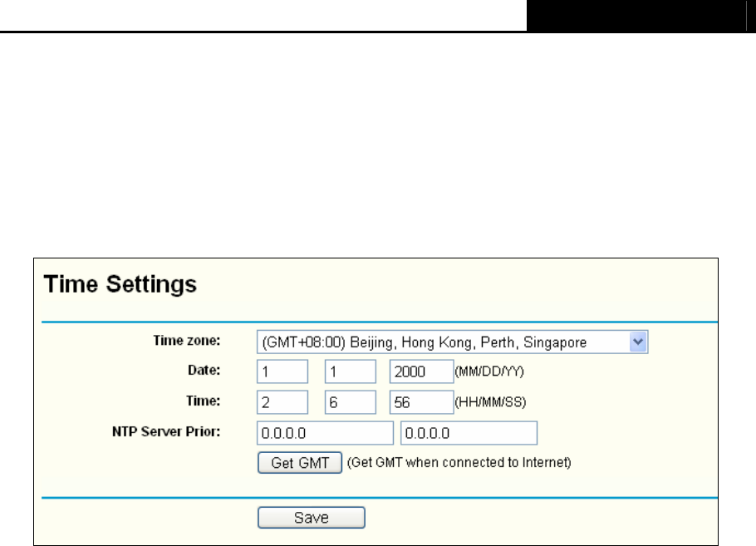The height and width of the screenshot is (546, 756).
Task: Click the 'Get GMT when connected to Internet' note
Action: tap(459, 463)
